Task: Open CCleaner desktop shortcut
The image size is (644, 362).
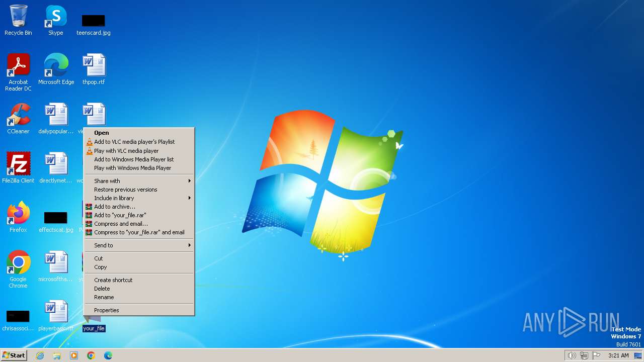Action: click(x=18, y=118)
